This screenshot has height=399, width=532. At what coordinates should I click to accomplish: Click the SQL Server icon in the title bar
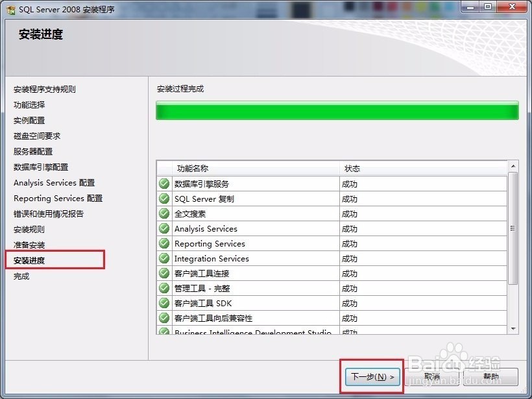(x=10, y=9)
